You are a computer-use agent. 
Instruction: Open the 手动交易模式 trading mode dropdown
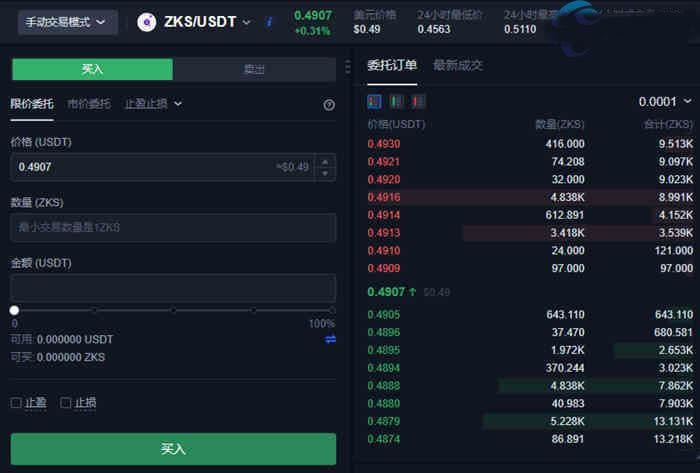(67, 22)
